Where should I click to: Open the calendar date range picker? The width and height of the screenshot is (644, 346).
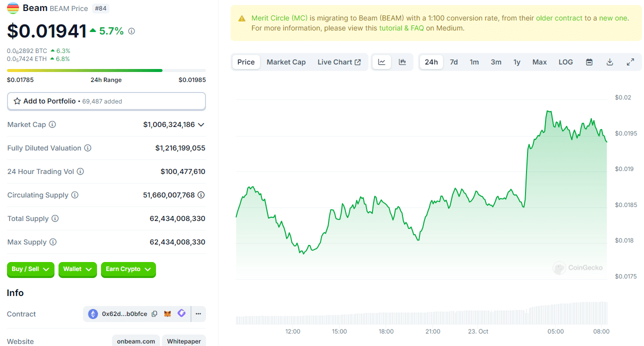(589, 62)
